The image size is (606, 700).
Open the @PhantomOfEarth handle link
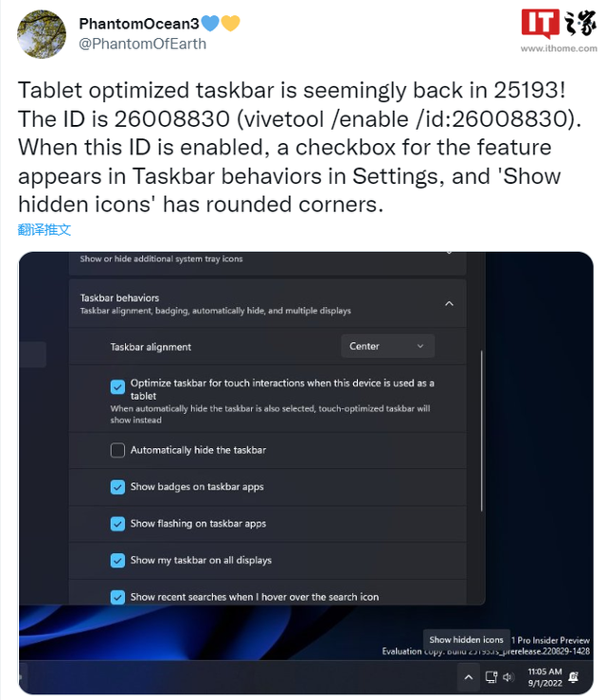pos(142,44)
